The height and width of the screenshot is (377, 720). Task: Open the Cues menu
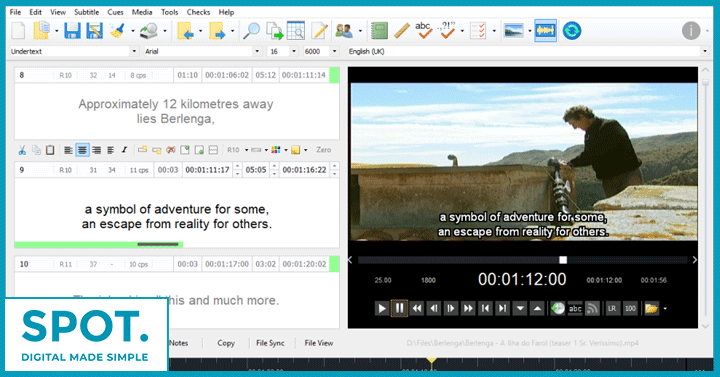coord(115,12)
